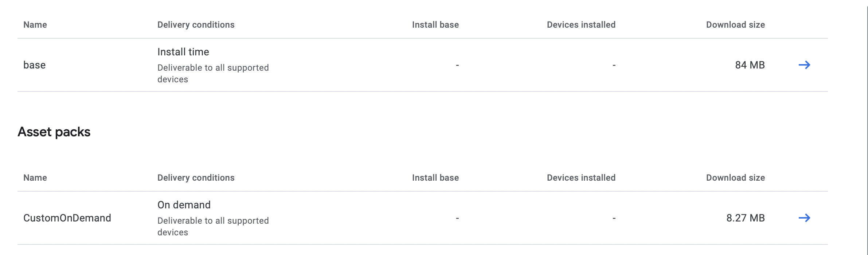Open details arrow for CustomOnDemand pack
Viewport: 868px width, 255px height.
805,219
